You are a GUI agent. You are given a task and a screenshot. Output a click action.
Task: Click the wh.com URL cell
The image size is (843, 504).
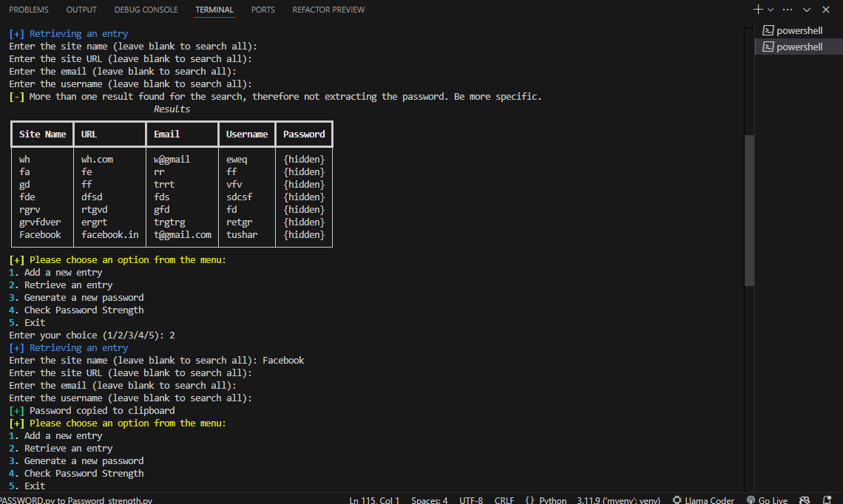[97, 160]
